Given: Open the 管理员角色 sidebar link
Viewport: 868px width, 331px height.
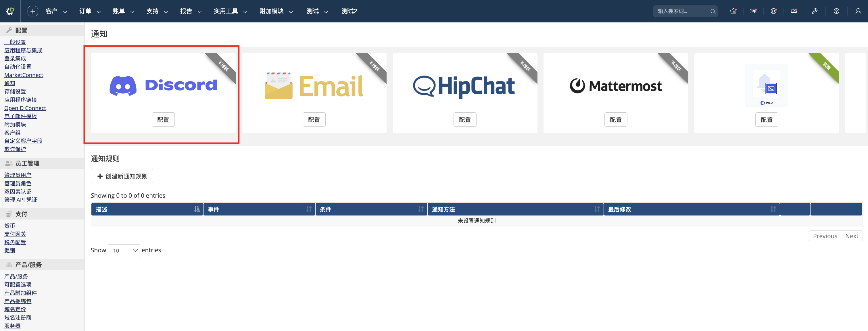Looking at the screenshot, I should [x=18, y=184].
